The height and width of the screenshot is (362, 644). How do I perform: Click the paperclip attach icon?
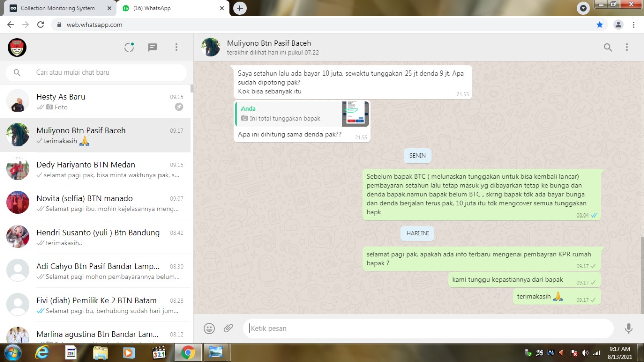pyautogui.click(x=229, y=328)
